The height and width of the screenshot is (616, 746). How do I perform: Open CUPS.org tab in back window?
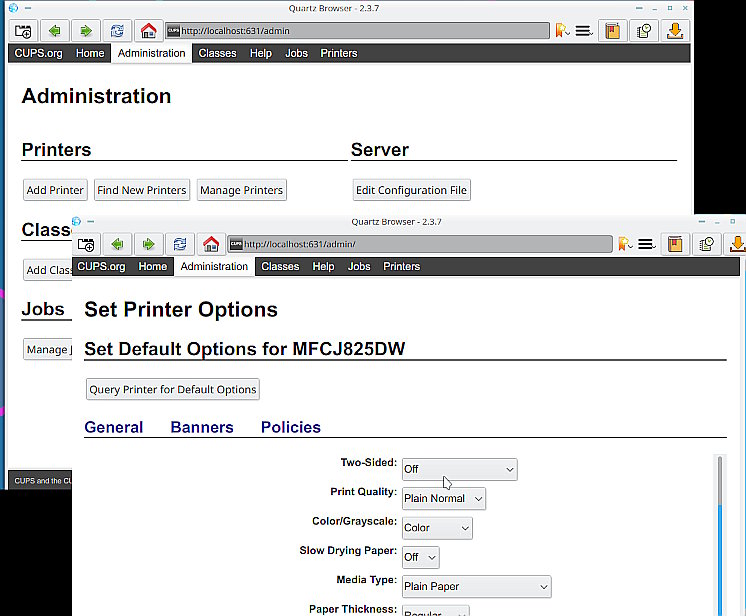(39, 53)
